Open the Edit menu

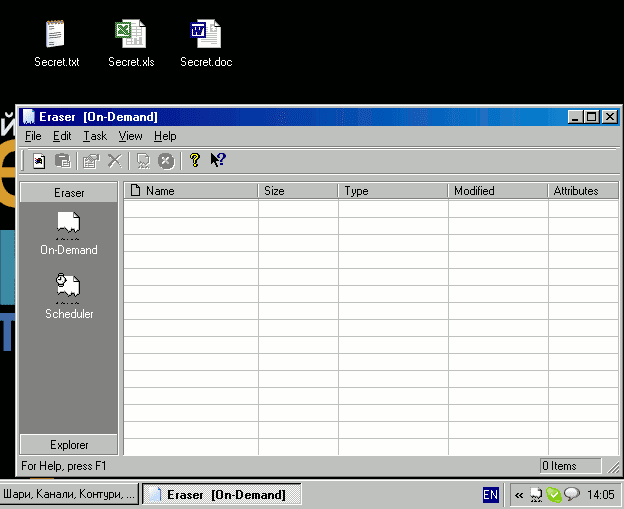pos(62,136)
